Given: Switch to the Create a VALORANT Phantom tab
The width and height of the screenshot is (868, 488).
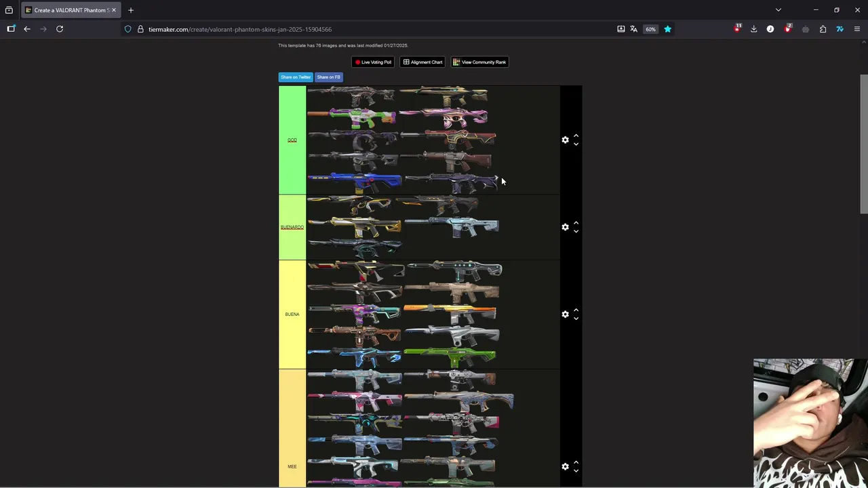Looking at the screenshot, I should (x=71, y=10).
